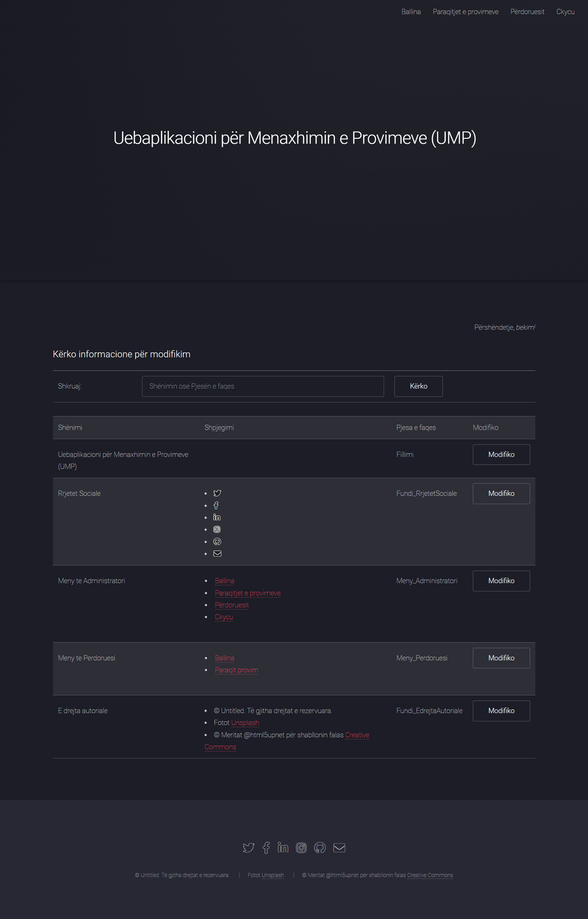Click the footer envelope email icon
The height and width of the screenshot is (919, 588).
tap(339, 848)
